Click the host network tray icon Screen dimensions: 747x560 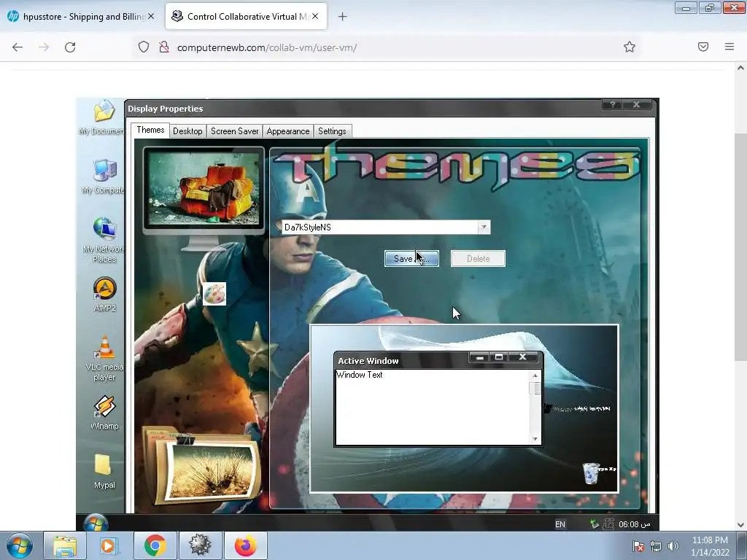(x=656, y=546)
